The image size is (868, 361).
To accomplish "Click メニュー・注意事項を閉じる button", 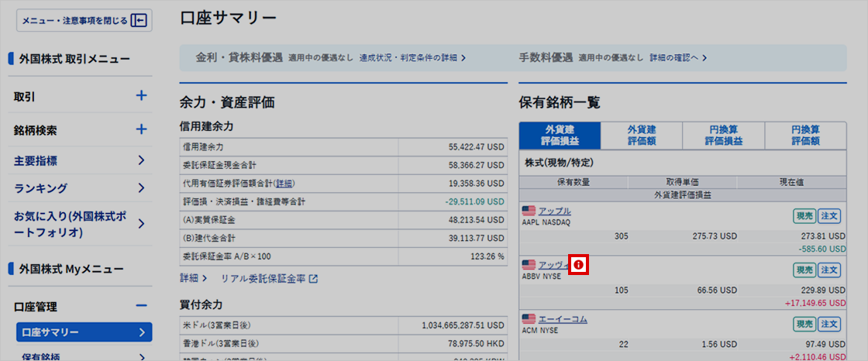I will (84, 21).
